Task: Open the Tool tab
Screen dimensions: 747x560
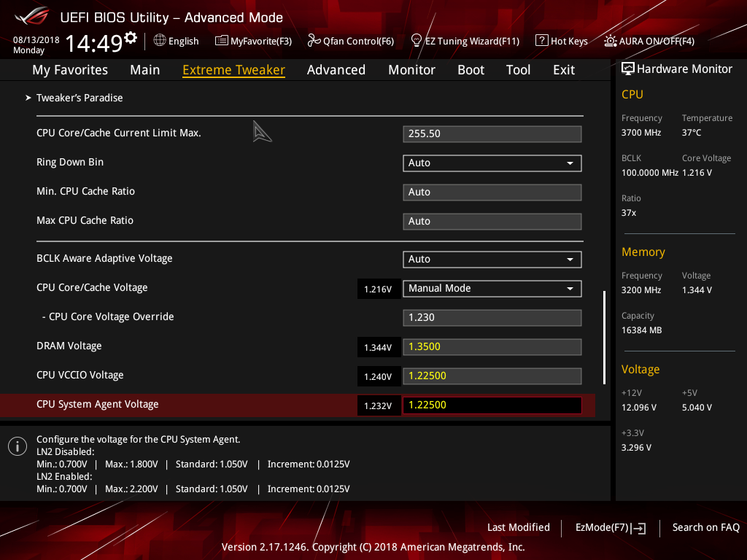Action: click(x=518, y=70)
